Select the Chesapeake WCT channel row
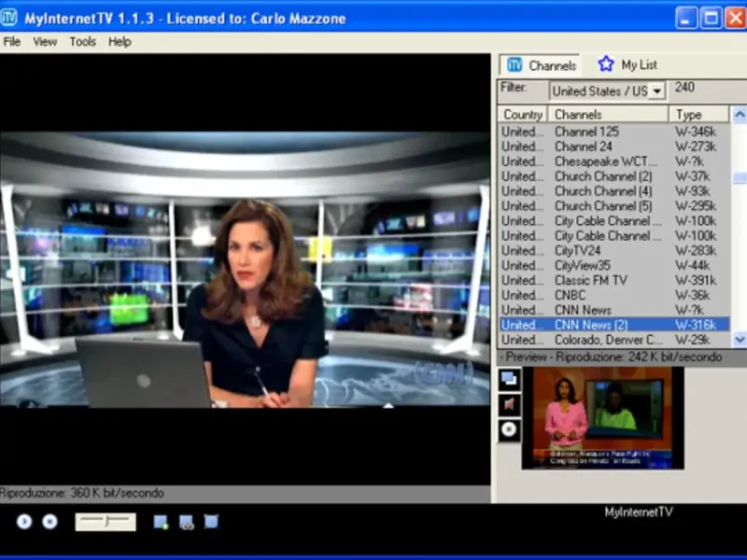The image size is (747, 560). click(x=614, y=161)
